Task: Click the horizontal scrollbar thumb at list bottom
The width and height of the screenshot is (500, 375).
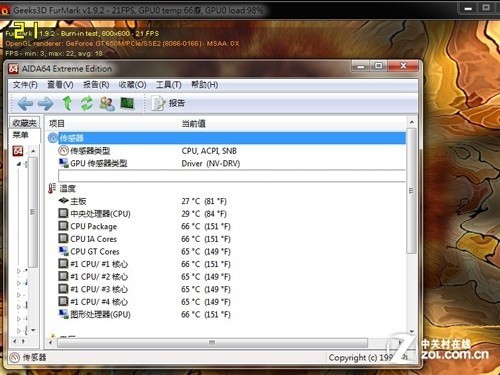Action: tap(212, 342)
